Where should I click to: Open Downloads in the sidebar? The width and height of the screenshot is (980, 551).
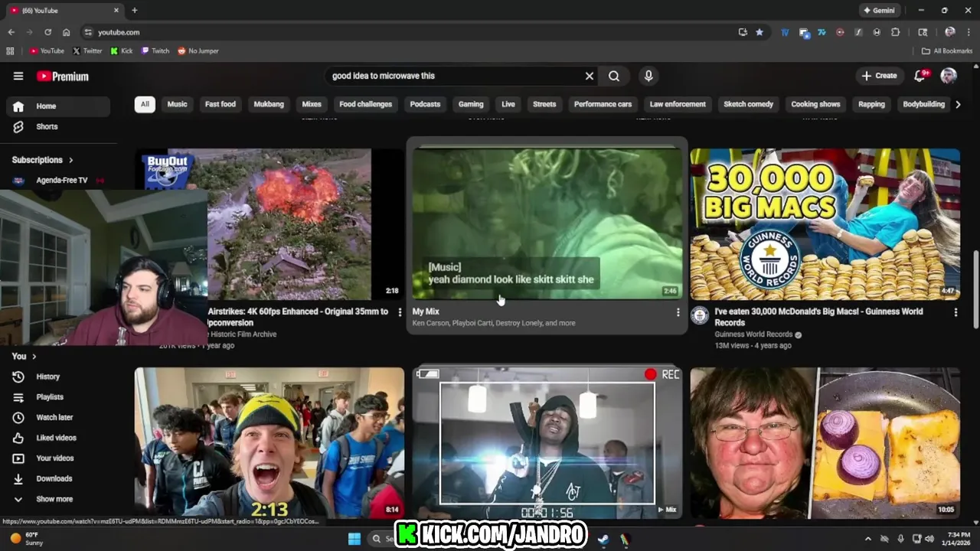[x=60, y=478]
